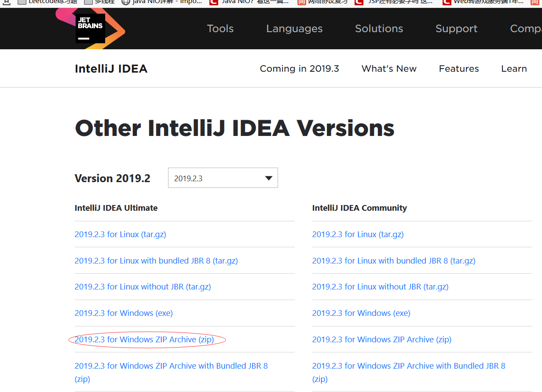Image resolution: width=542 pixels, height=392 pixels.
Task: Click the IntelliJ IDEA Ultimate column heading
Action: [116, 208]
